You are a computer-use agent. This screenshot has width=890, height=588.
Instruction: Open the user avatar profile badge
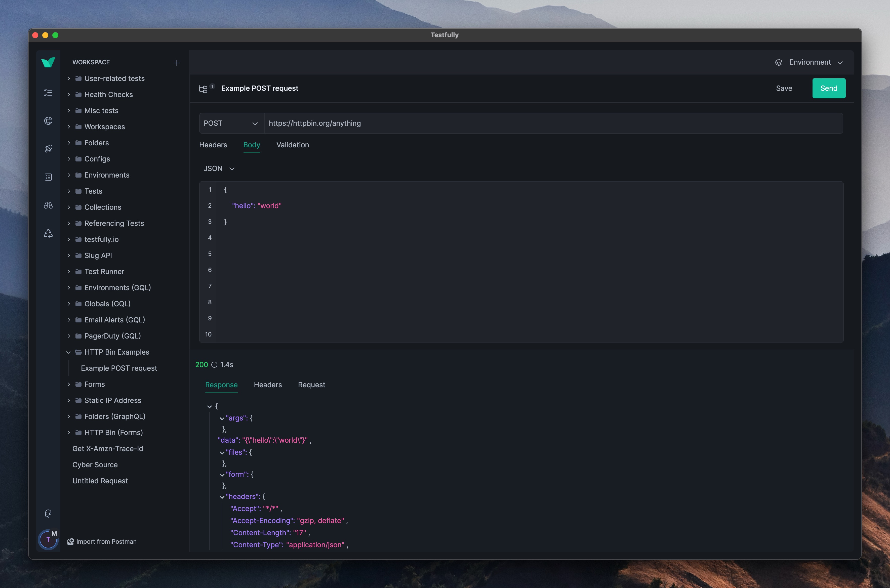click(48, 539)
